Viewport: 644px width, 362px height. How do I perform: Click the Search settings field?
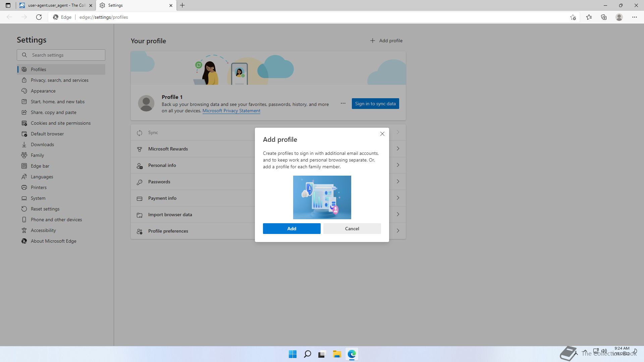tap(61, 55)
